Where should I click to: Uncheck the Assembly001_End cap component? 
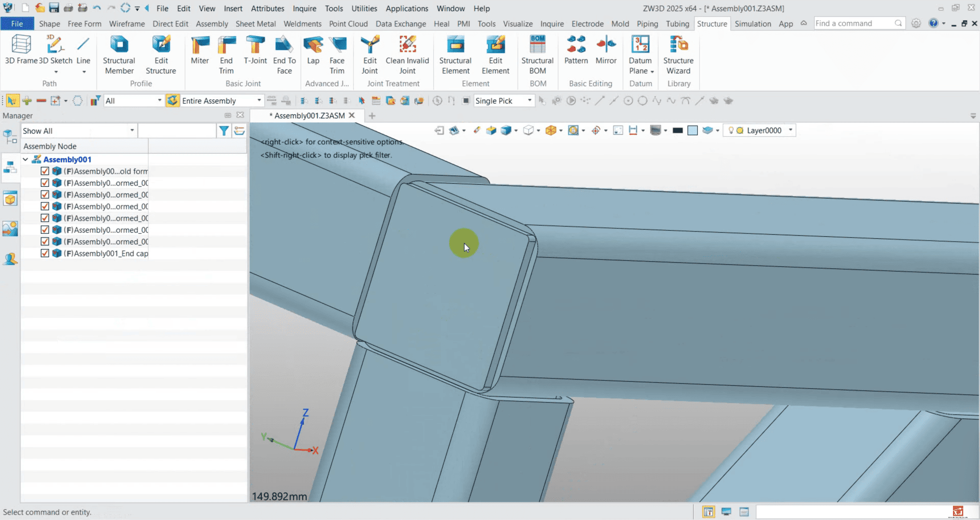click(x=45, y=254)
